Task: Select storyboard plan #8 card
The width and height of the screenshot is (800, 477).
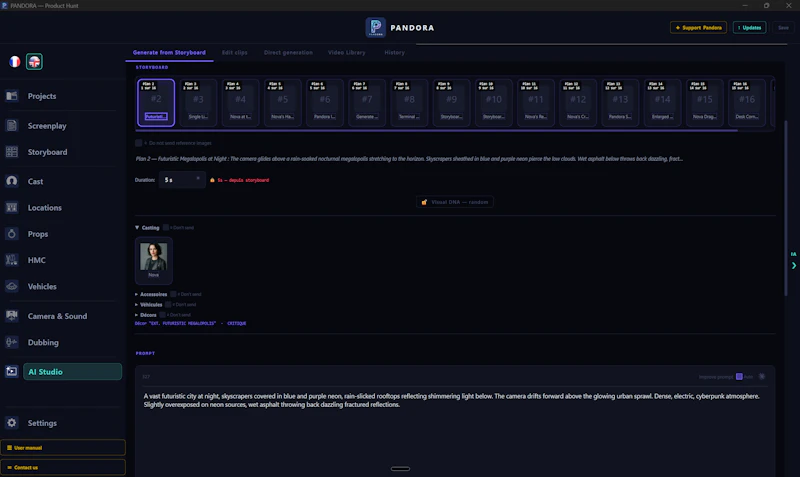Action: [409, 102]
